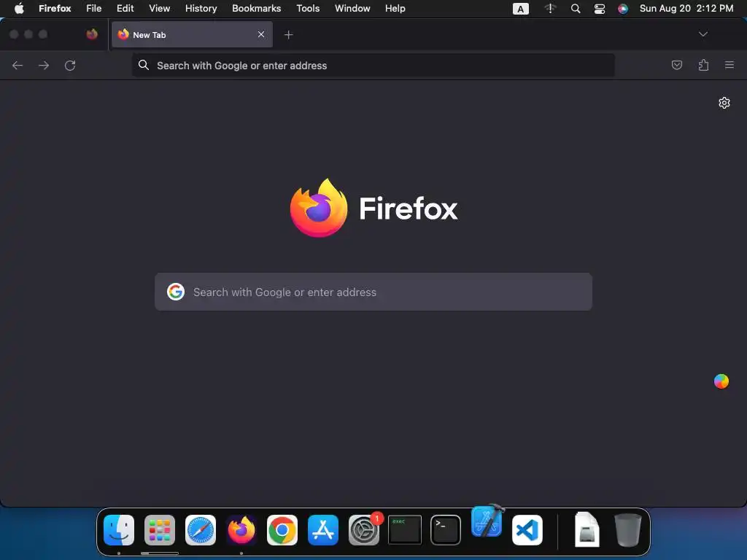Image resolution: width=747 pixels, height=560 pixels.
Task: Reload the current page
Action: tap(70, 65)
